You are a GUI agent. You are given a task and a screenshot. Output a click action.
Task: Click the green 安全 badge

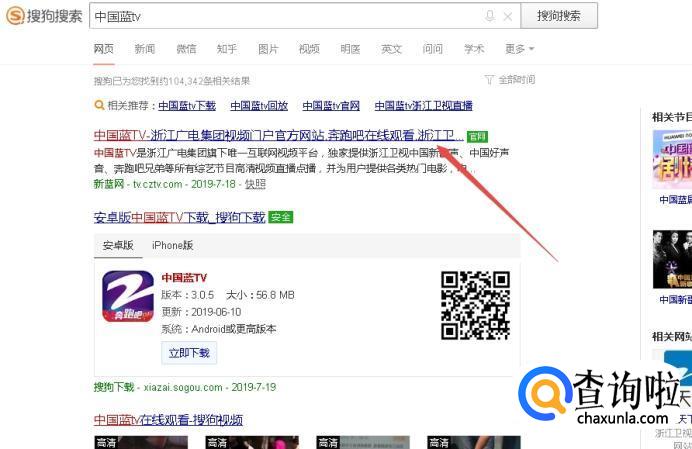280,217
